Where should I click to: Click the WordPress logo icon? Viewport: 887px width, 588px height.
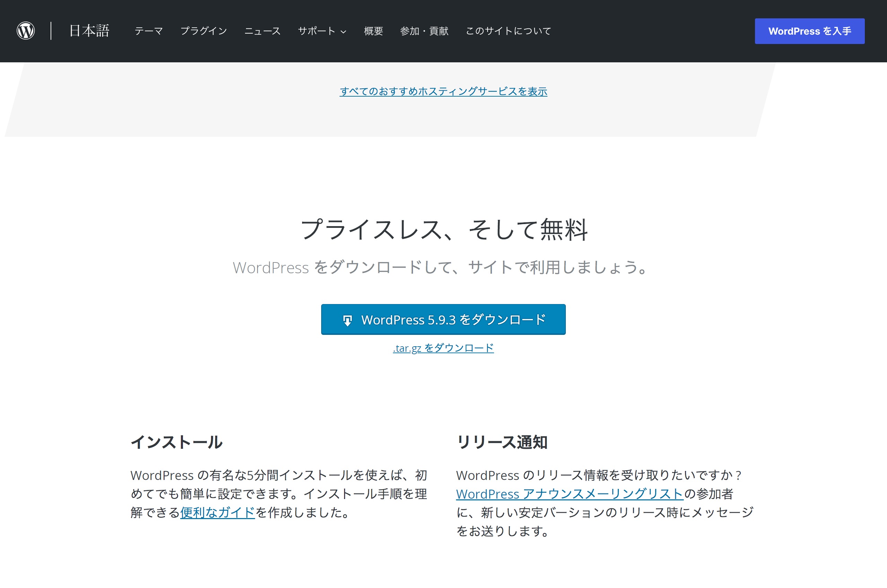26,31
